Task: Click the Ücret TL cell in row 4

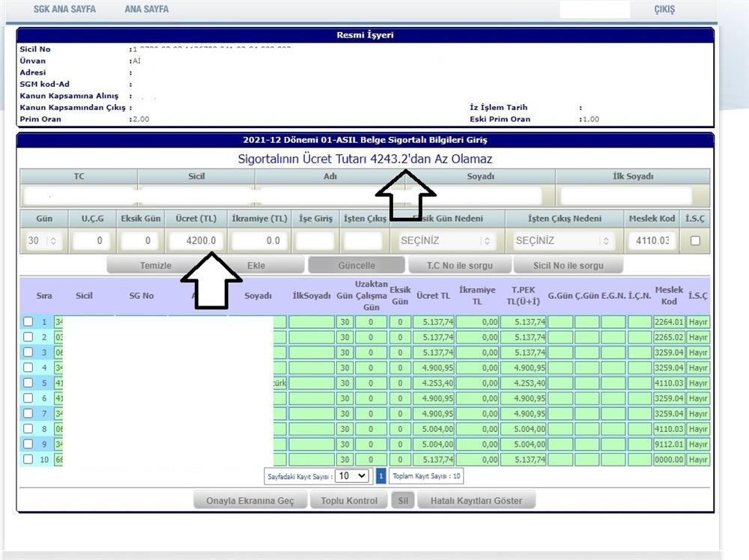Action: [433, 368]
